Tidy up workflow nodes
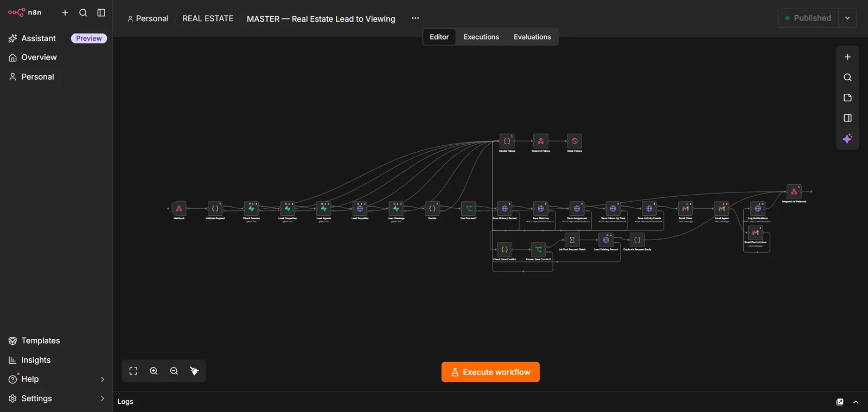Viewport: 868px width, 412px height. click(194, 371)
